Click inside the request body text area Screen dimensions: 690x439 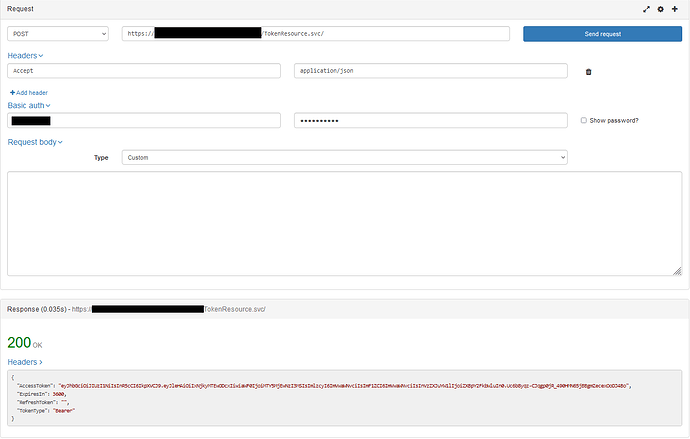pos(345,223)
